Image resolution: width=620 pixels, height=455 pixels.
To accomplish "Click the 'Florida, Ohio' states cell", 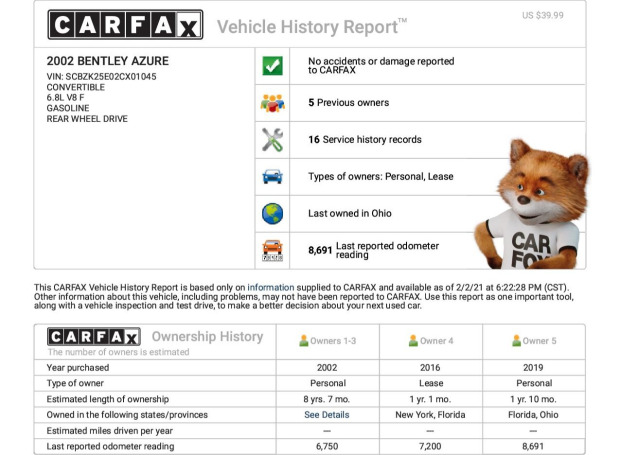I will (x=533, y=415).
